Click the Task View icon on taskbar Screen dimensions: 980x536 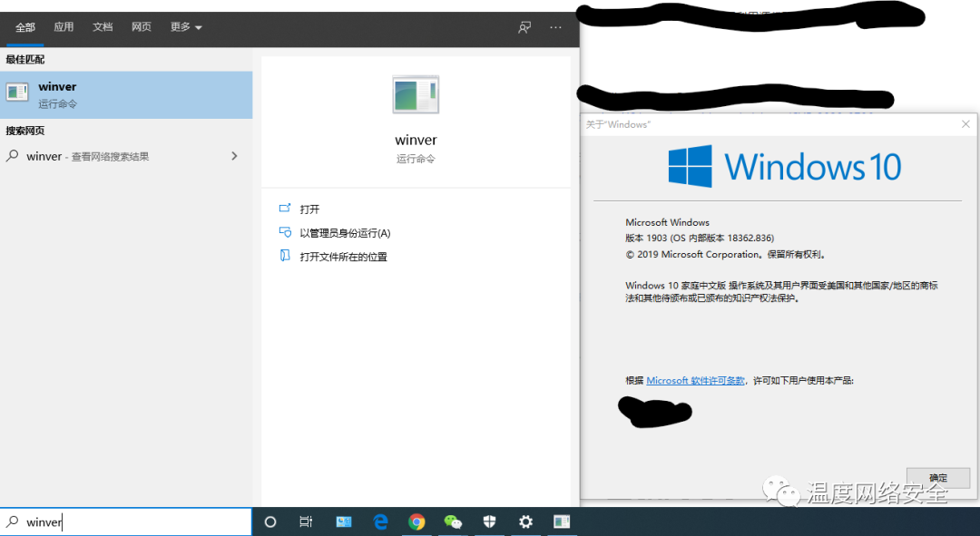pos(306,521)
